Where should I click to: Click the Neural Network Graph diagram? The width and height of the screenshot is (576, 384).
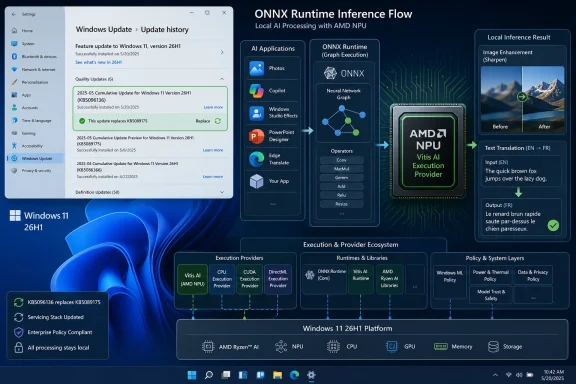(x=344, y=121)
